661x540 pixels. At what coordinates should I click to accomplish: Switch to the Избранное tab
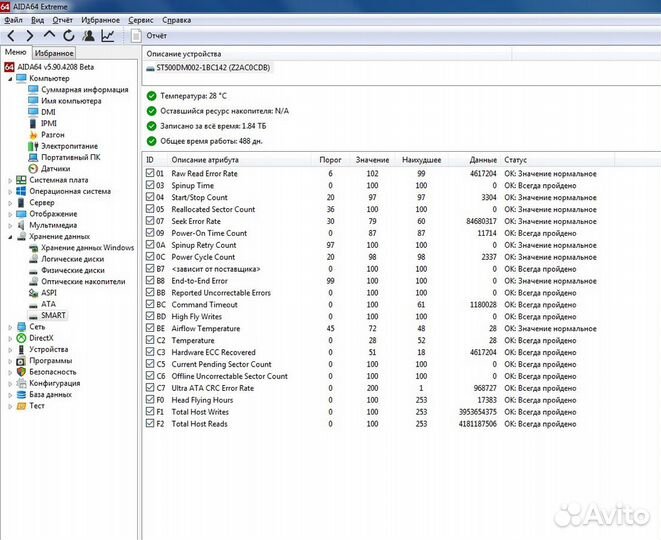point(53,53)
